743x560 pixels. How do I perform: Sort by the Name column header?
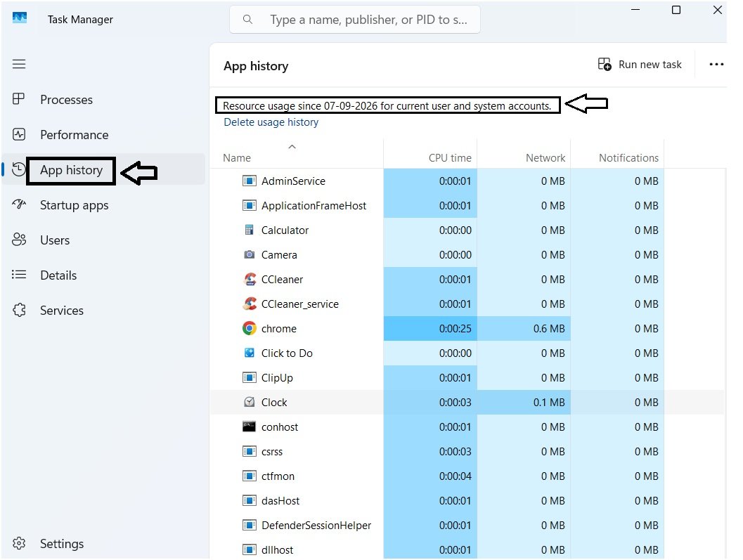(x=237, y=158)
